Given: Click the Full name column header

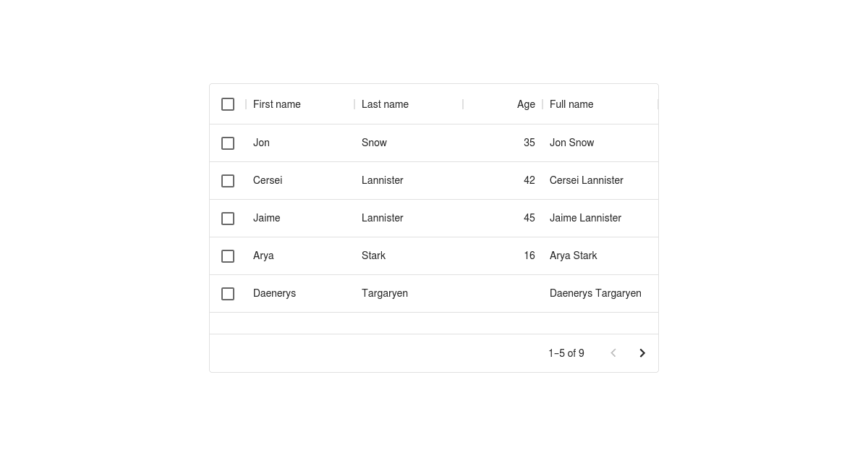Looking at the screenshot, I should [571, 104].
